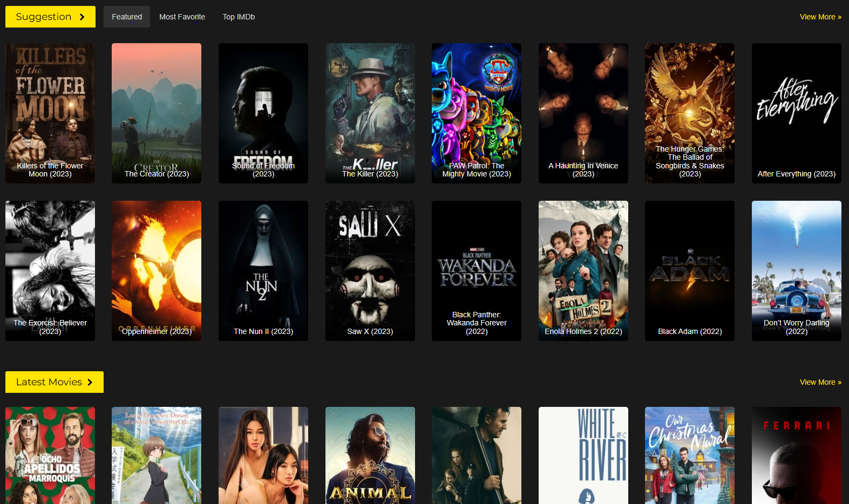Screen dimensions: 849x504
Task: Click View More beside Latest Movies
Action: coord(820,382)
